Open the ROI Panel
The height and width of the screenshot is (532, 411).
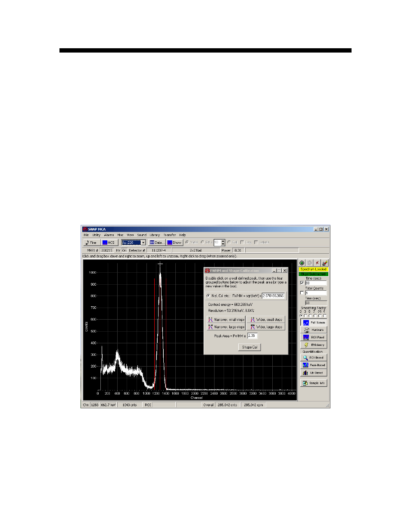[314, 337]
